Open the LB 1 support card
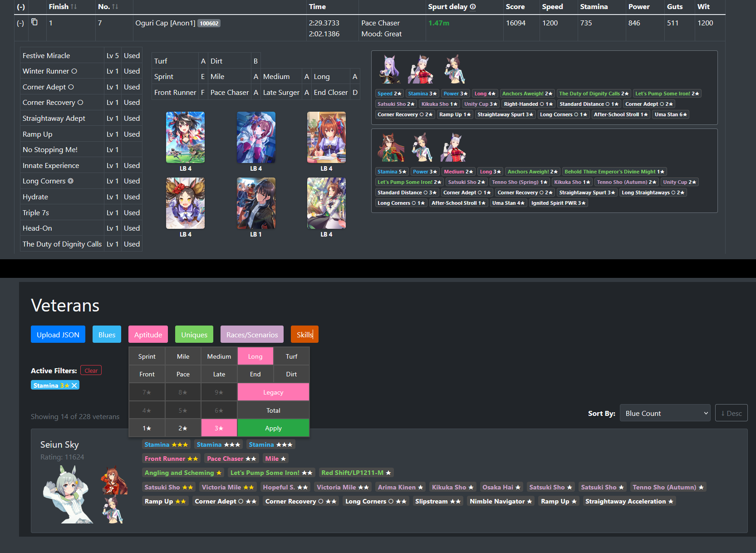This screenshot has width=756, height=553. [256, 203]
